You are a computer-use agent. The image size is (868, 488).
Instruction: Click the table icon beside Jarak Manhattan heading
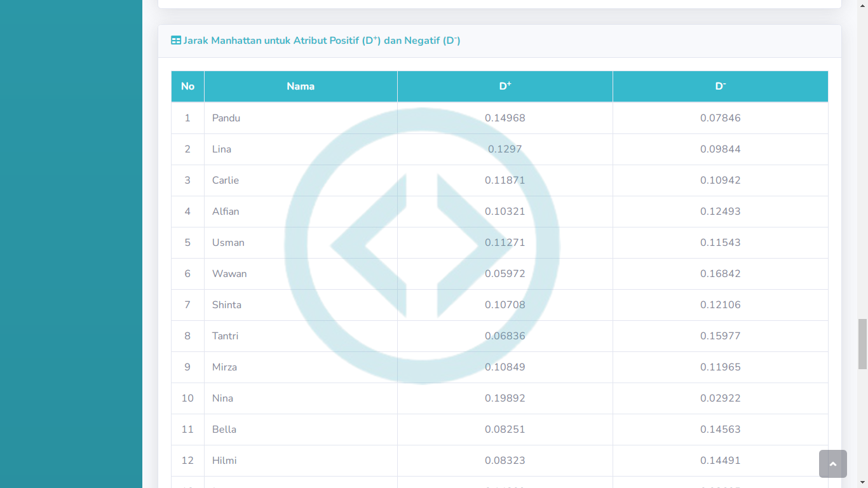tap(176, 41)
